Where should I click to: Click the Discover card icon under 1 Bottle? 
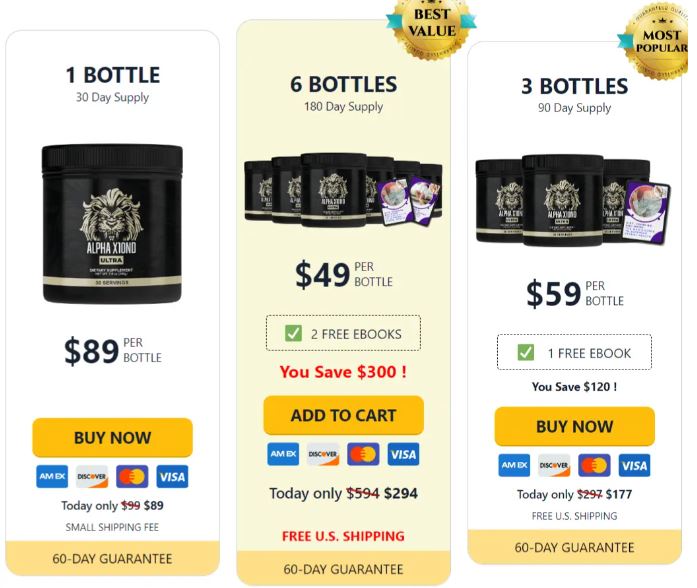click(x=92, y=476)
